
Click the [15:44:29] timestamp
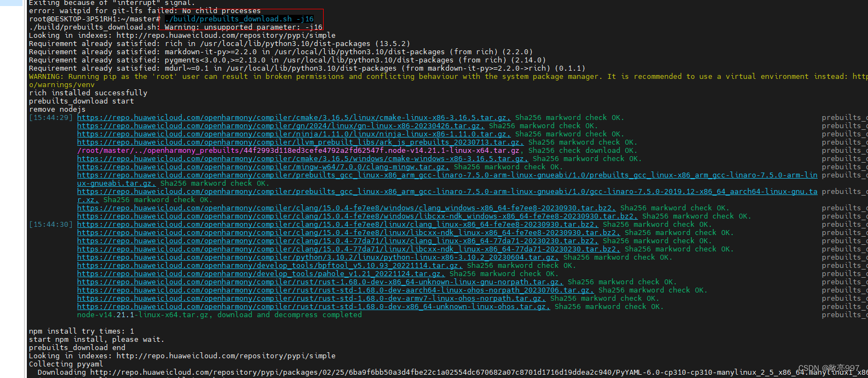coord(51,118)
